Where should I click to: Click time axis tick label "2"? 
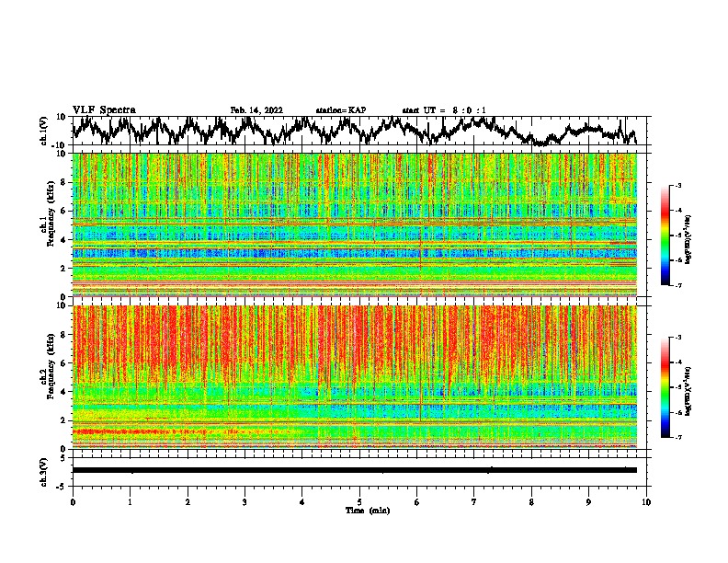click(188, 502)
